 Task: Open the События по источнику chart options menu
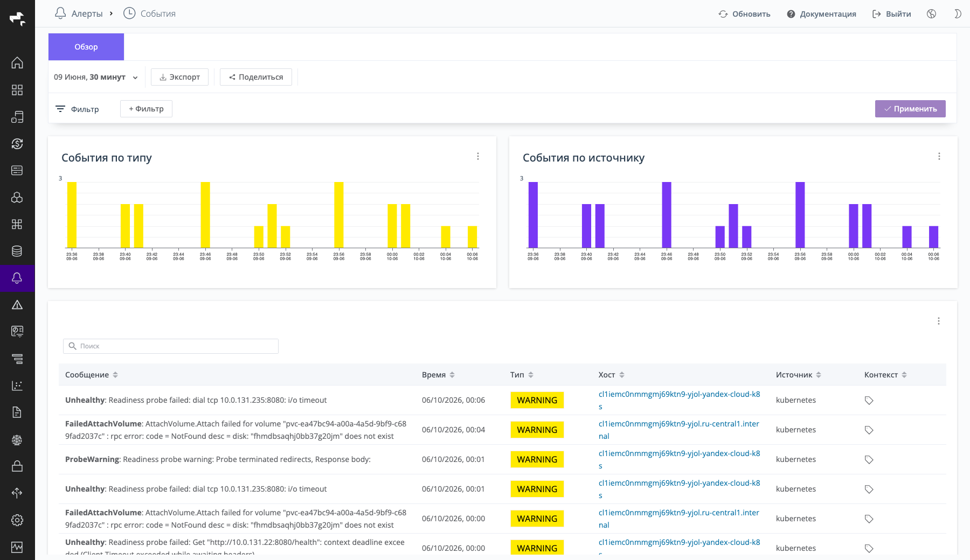click(939, 156)
